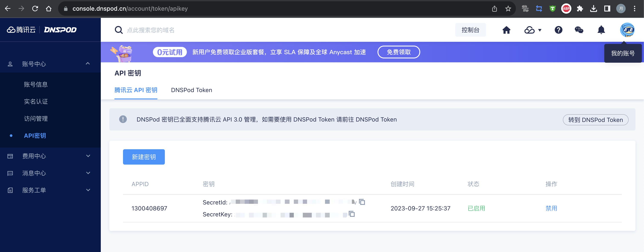The image size is (644, 252).
Task: Click the 操作 column header
Action: pyautogui.click(x=551, y=184)
